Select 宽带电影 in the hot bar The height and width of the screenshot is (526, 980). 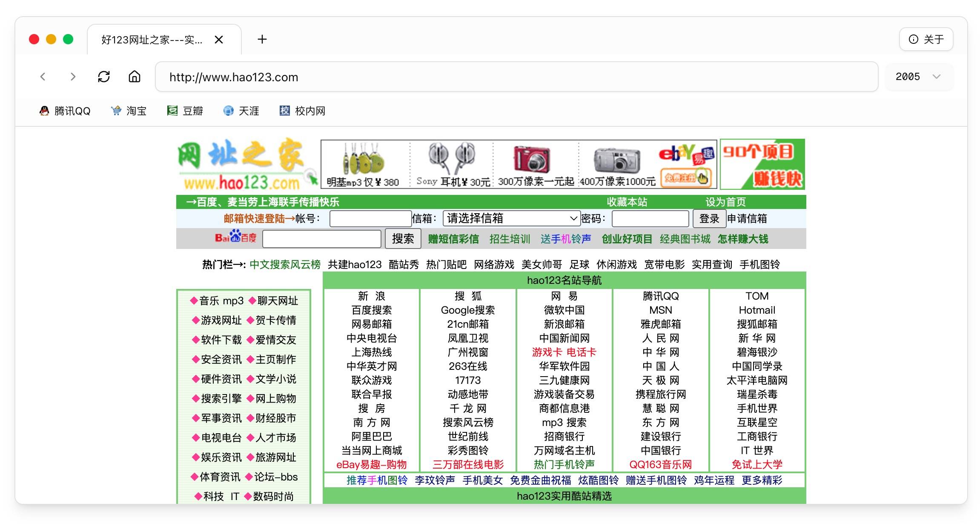point(664,264)
